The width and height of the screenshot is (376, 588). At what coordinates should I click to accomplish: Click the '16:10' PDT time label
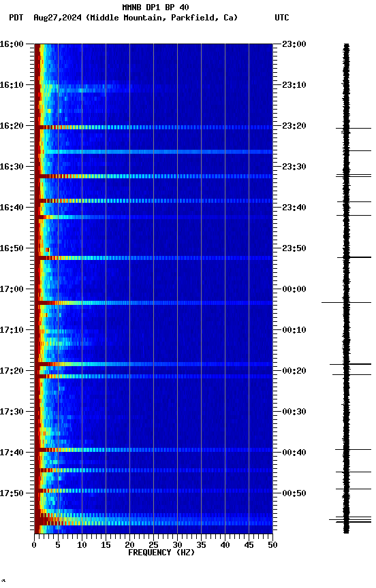[x=12, y=85]
